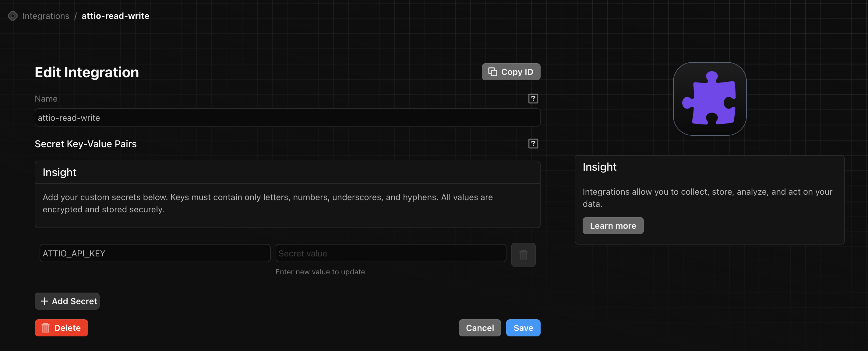Click the Secret value input
The image size is (868, 351).
pyautogui.click(x=390, y=253)
